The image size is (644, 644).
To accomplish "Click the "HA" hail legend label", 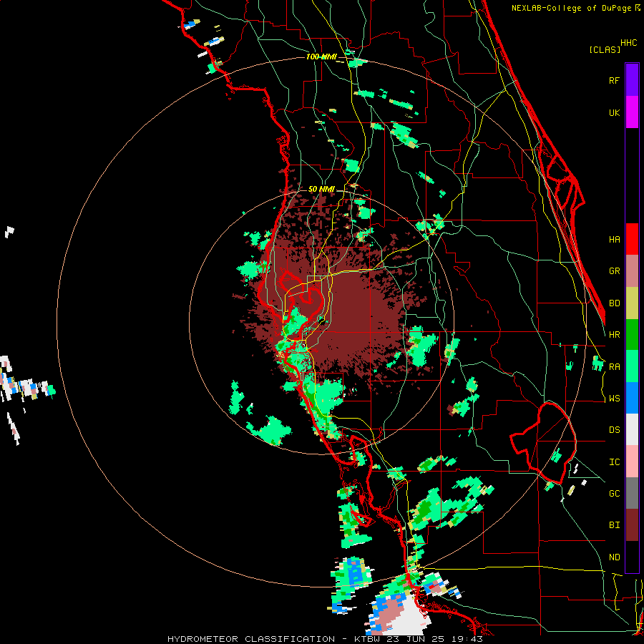I will [x=614, y=240].
